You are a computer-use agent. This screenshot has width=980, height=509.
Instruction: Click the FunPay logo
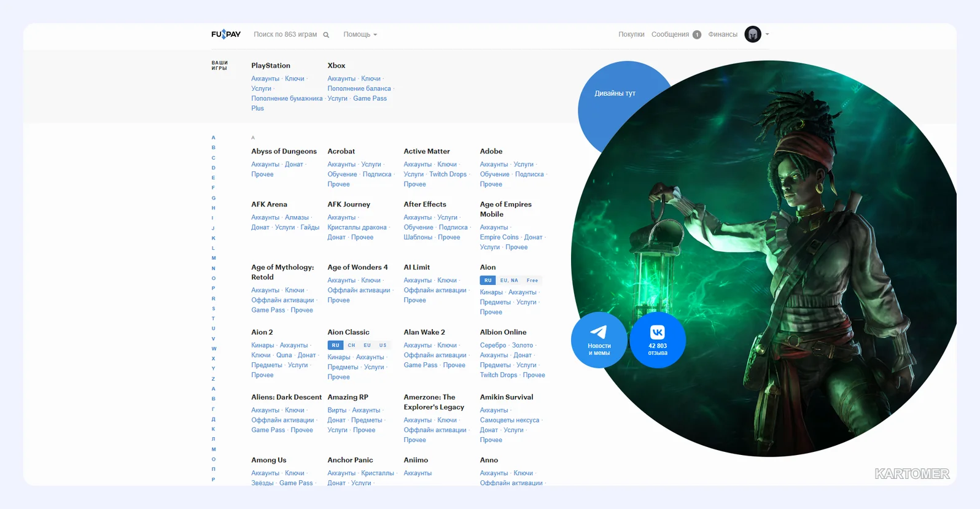pos(226,34)
